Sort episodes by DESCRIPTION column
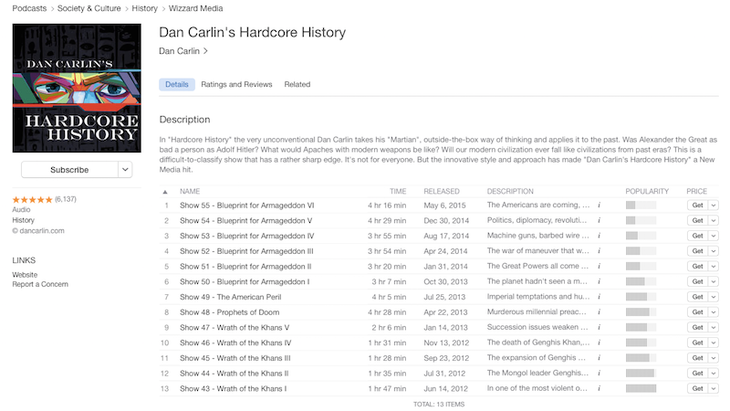 pos(510,191)
